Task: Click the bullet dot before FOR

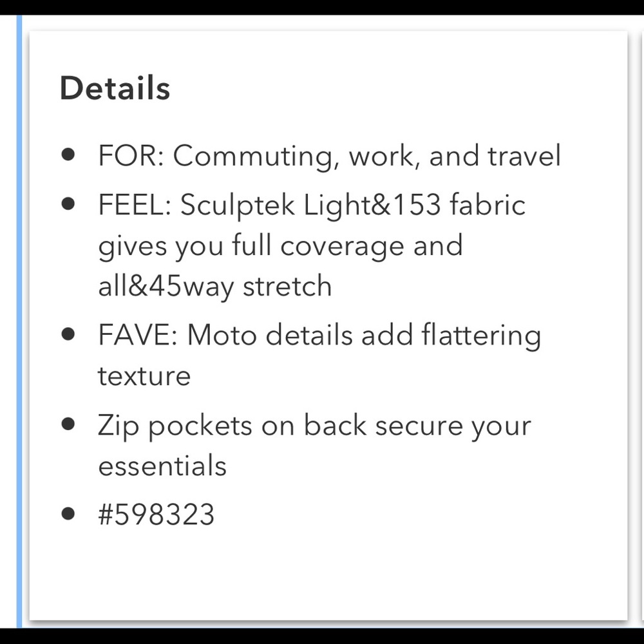Action: (x=68, y=155)
